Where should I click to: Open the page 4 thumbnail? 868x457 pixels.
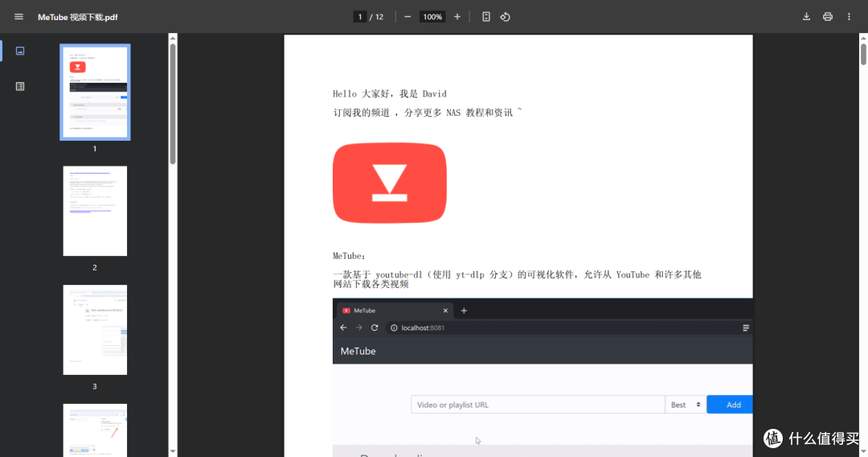(95, 430)
